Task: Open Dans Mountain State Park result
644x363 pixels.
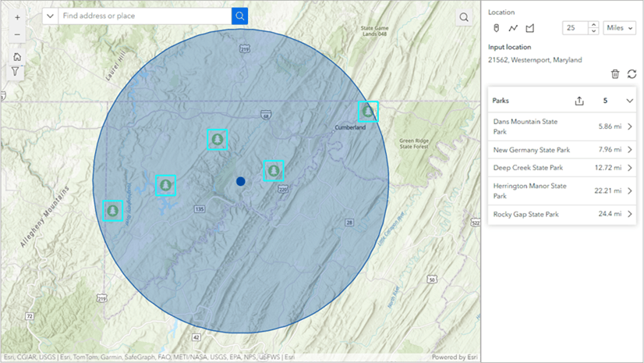Action: pyautogui.click(x=562, y=126)
